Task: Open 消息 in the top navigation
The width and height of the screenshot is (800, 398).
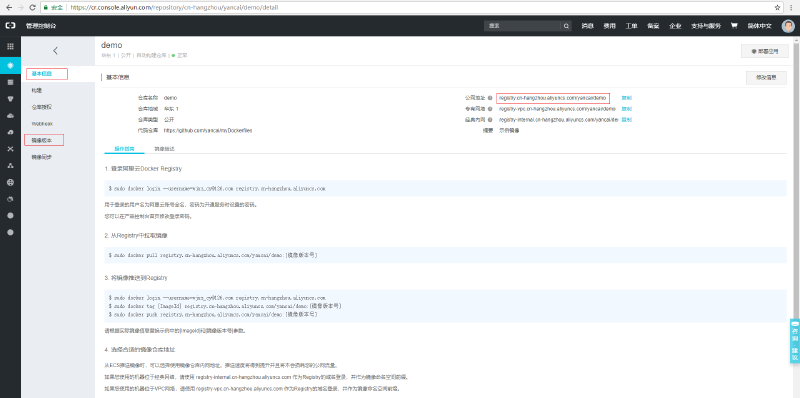Action: coord(587,26)
